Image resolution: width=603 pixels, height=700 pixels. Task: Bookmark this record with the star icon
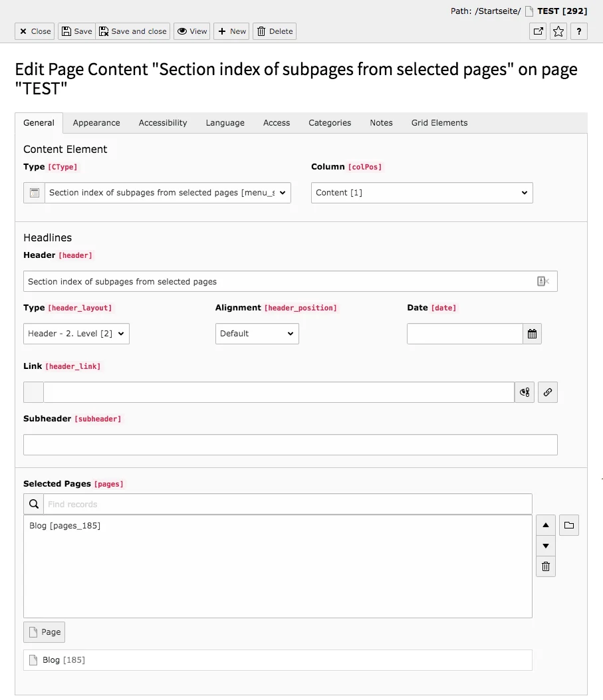[x=558, y=31]
